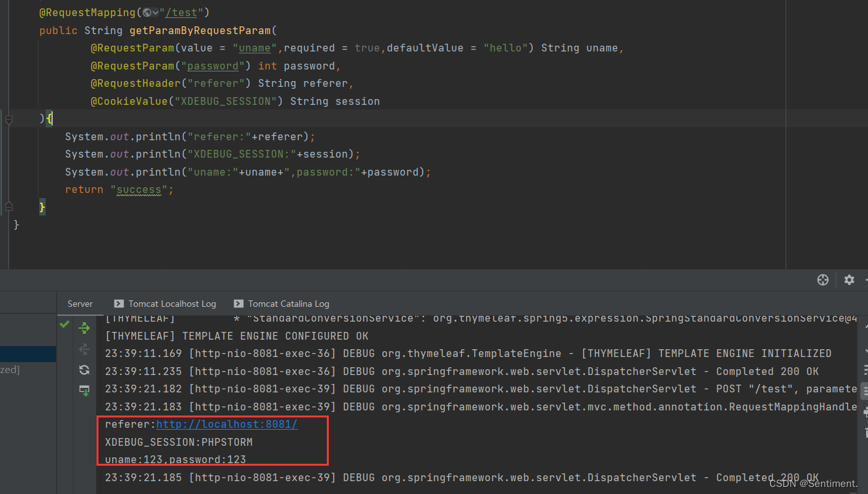Click the terminal icon on Tomcat Localhost Log tab
Image resolution: width=868 pixels, height=494 pixels.
(x=118, y=304)
